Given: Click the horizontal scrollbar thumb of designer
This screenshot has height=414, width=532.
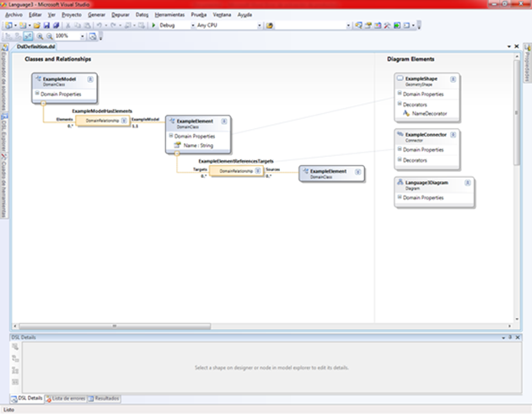Looking at the screenshot, I should (115, 326).
